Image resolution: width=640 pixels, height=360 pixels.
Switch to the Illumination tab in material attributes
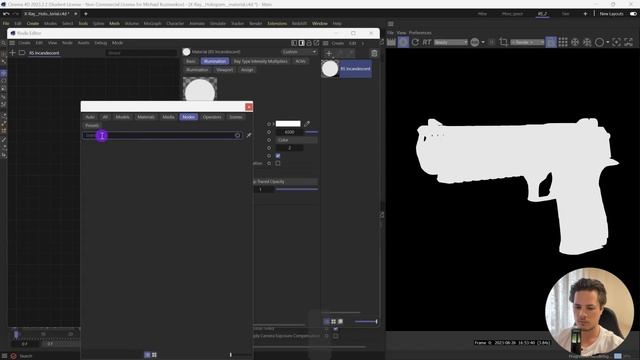pyautogui.click(x=215, y=61)
